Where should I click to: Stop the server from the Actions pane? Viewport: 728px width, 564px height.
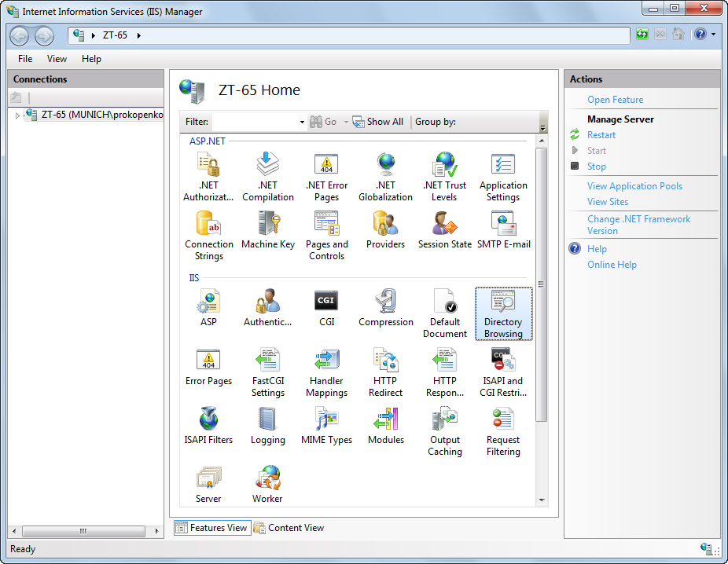[x=596, y=167]
